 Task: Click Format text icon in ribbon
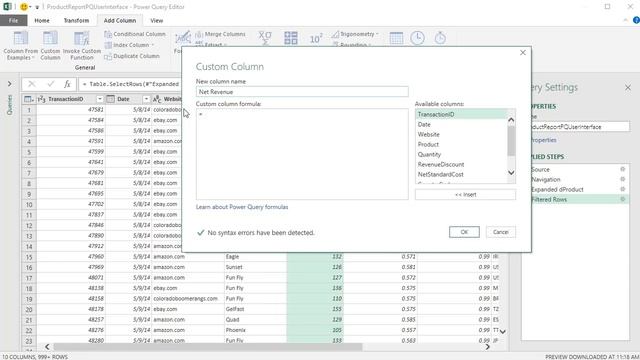coord(182,38)
